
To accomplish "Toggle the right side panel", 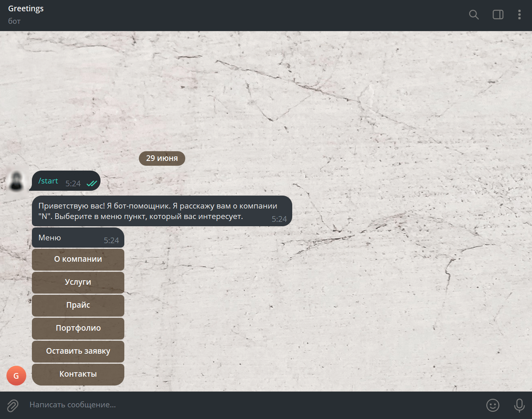I will point(498,15).
